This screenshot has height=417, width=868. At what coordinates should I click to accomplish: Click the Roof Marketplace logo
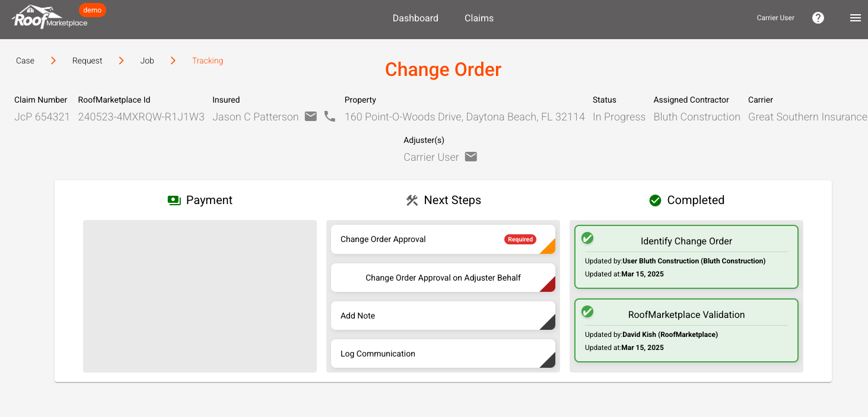point(49,17)
